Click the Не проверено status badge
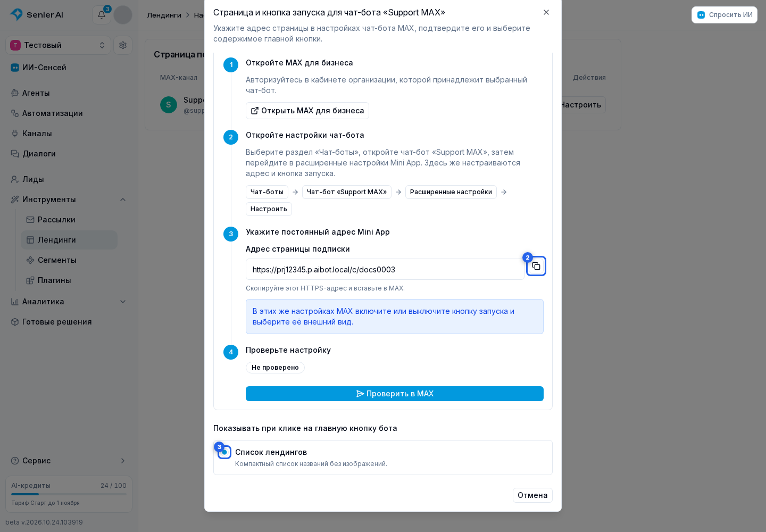Viewport: 766px width, 532px height. click(275, 368)
